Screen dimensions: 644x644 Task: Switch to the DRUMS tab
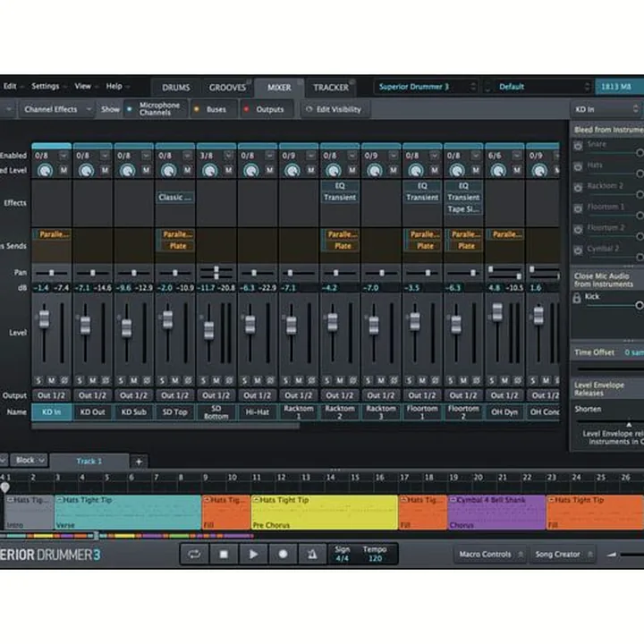point(176,88)
